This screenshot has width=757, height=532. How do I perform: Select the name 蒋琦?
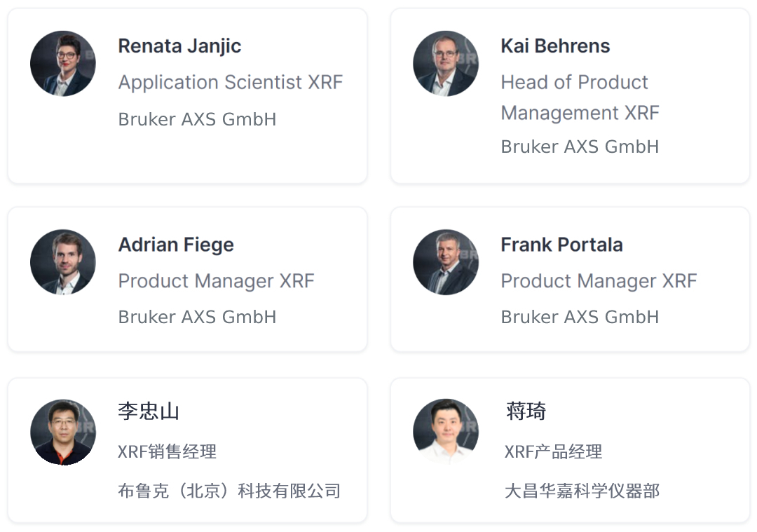coord(526,411)
